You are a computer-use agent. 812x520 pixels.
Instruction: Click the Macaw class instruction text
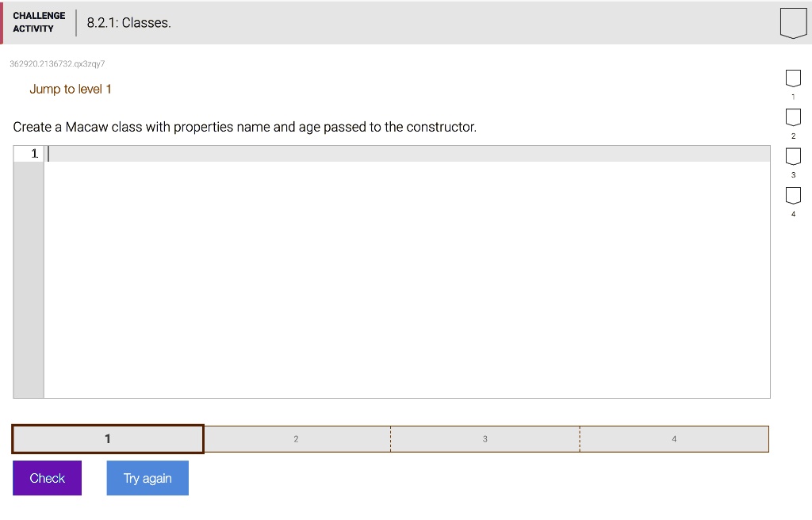244,127
